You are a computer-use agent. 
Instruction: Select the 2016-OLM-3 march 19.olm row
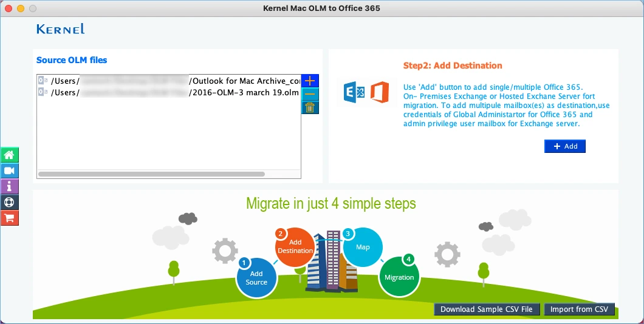[x=169, y=92]
